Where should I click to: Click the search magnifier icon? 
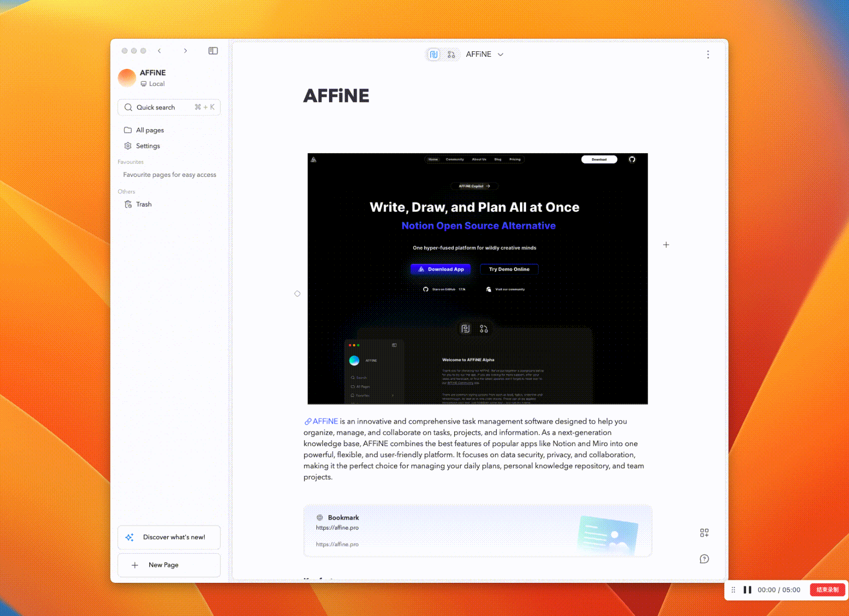[129, 107]
